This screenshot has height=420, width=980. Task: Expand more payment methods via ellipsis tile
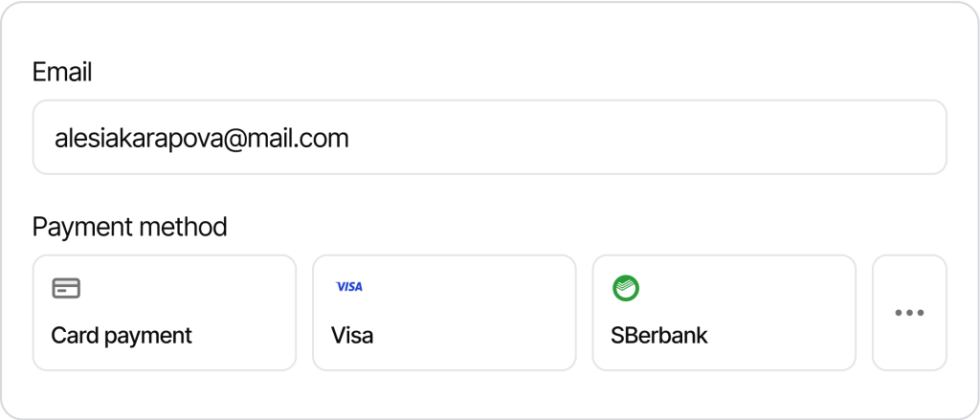tap(909, 313)
